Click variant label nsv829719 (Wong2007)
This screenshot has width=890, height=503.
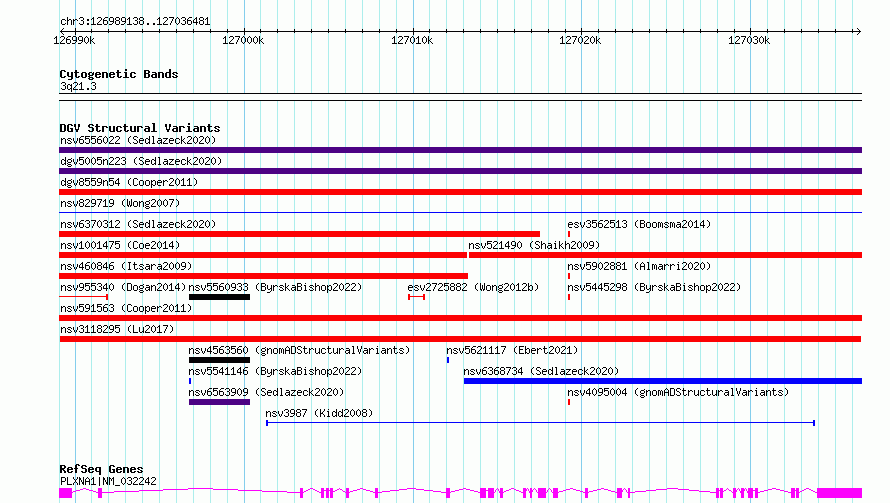[120, 203]
